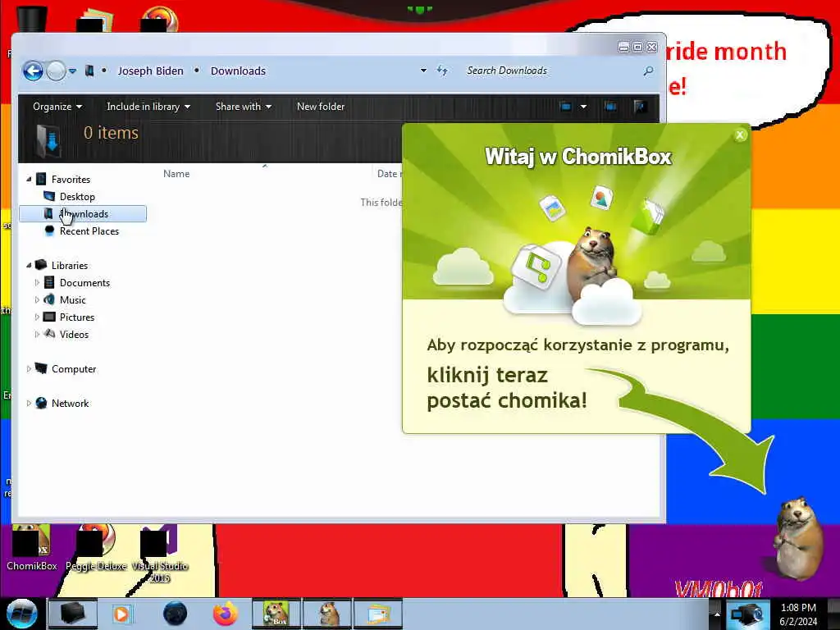Click the Back navigation arrow button
The width and height of the screenshot is (840, 630).
click(x=33, y=71)
